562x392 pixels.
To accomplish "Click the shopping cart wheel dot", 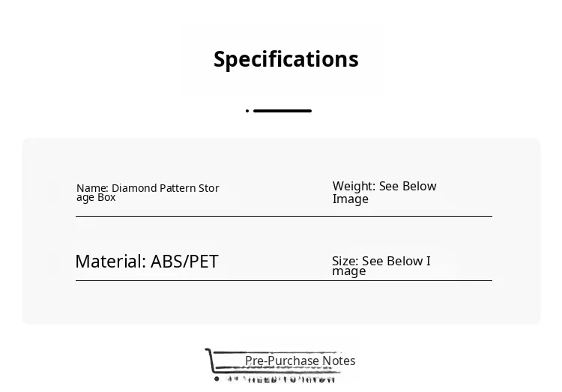I will tap(217, 379).
